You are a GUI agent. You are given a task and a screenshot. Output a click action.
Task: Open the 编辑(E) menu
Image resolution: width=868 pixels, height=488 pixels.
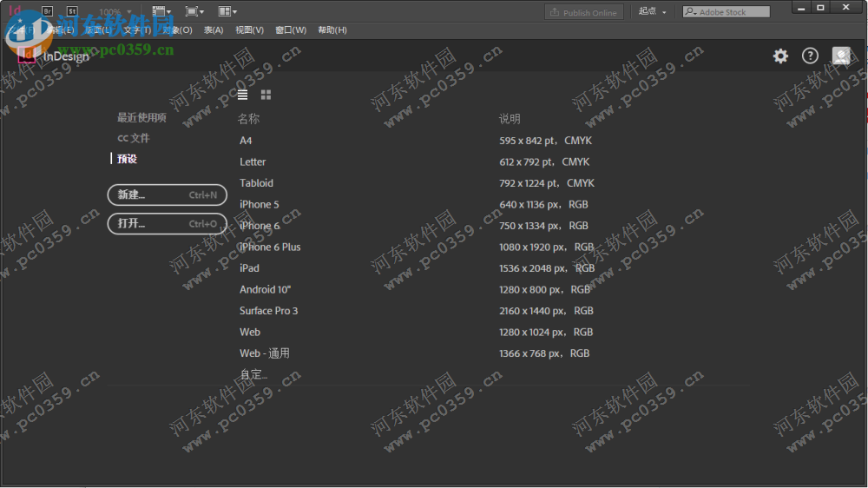60,30
